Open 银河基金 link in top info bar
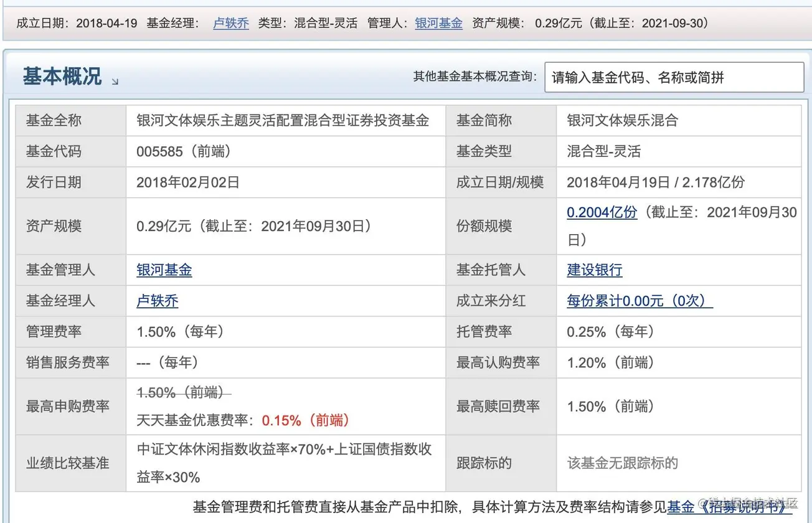This screenshot has height=523, width=812. 439,23
